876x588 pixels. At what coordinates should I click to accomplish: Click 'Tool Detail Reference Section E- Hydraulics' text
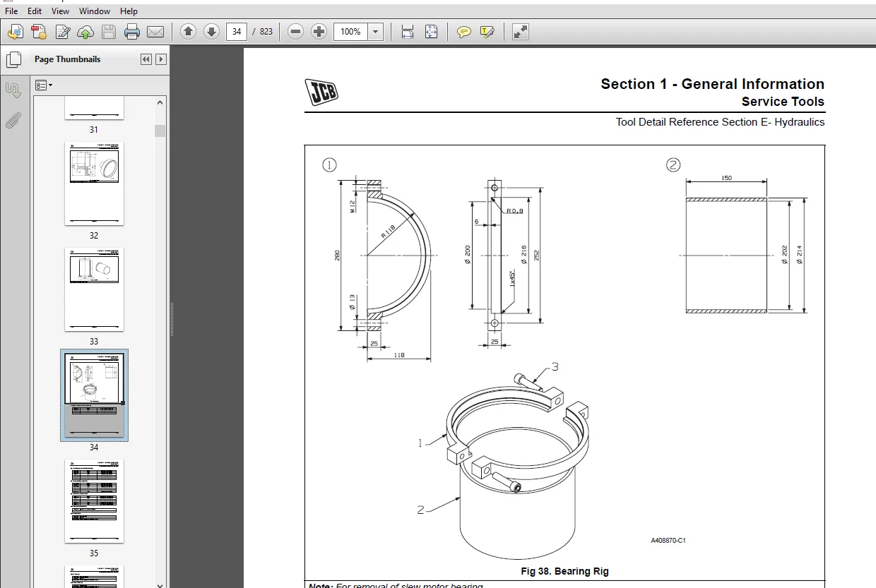tap(720, 122)
